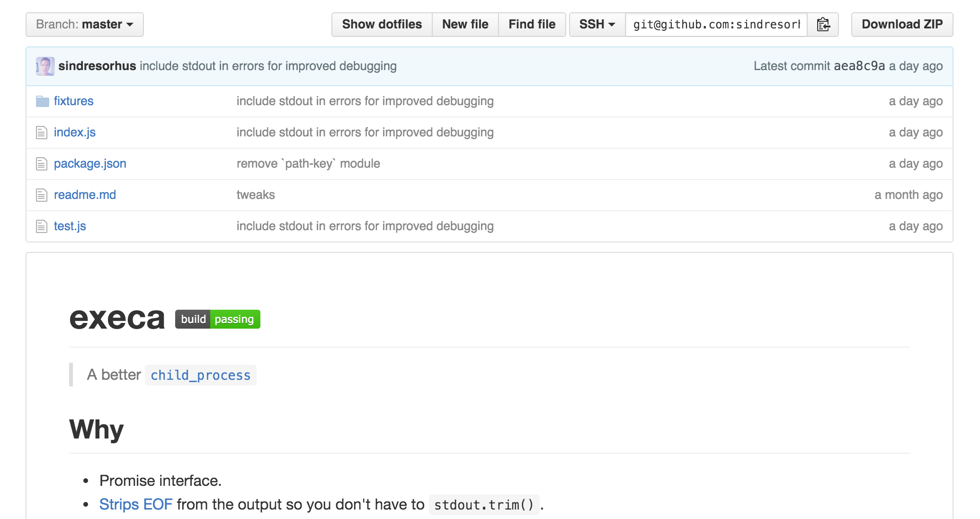This screenshot has width=980, height=519.
Task: Click the readme.md file icon
Action: 42,195
